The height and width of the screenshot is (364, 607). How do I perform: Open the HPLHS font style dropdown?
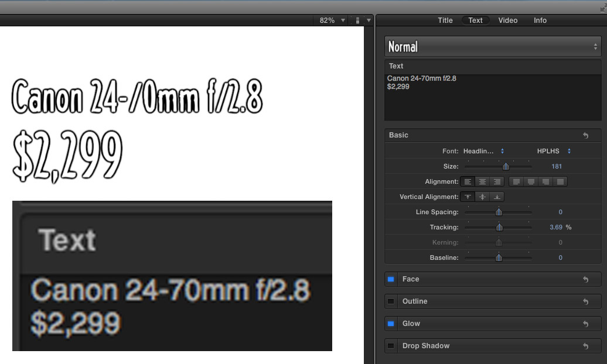point(554,151)
